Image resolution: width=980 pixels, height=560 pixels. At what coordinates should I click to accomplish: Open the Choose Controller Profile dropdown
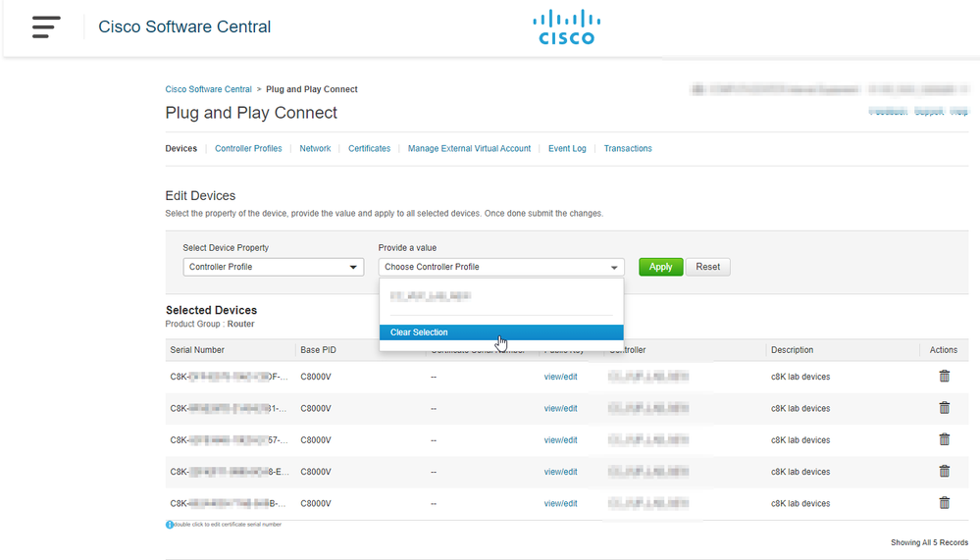point(501,267)
